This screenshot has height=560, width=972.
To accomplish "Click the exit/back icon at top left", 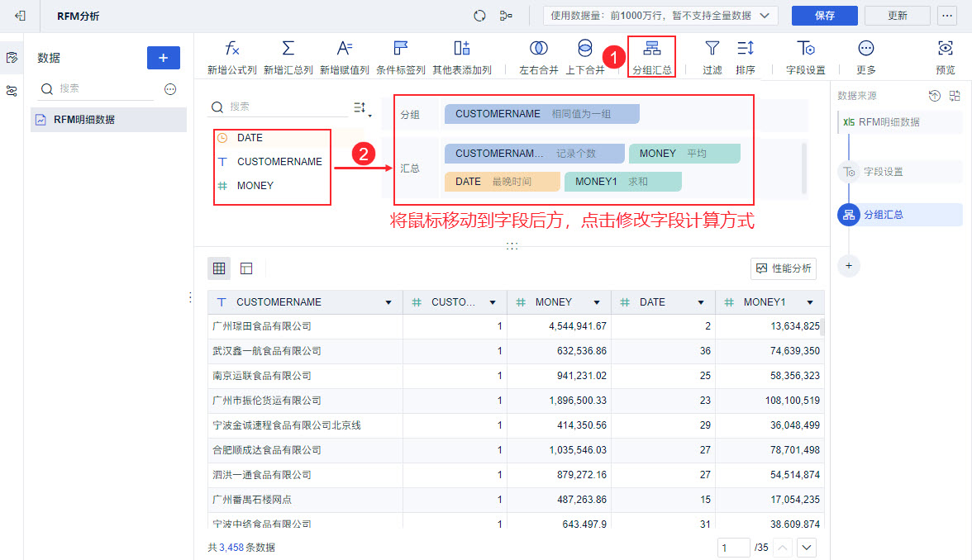I will (x=20, y=16).
